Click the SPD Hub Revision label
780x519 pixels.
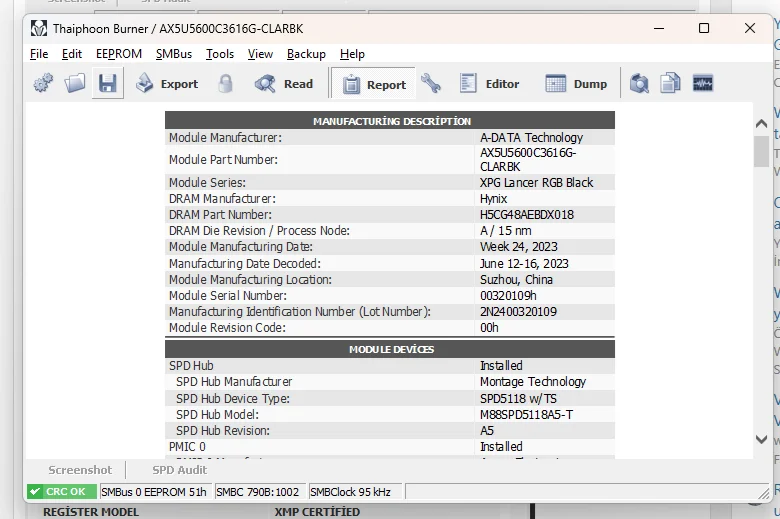222,431
